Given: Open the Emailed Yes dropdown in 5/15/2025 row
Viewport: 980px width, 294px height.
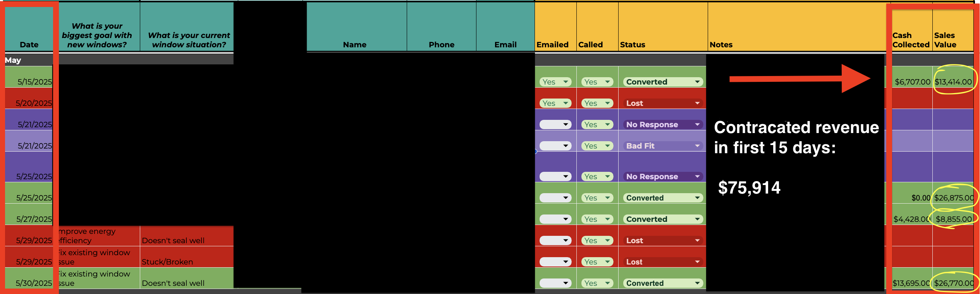Looking at the screenshot, I should tap(555, 82).
